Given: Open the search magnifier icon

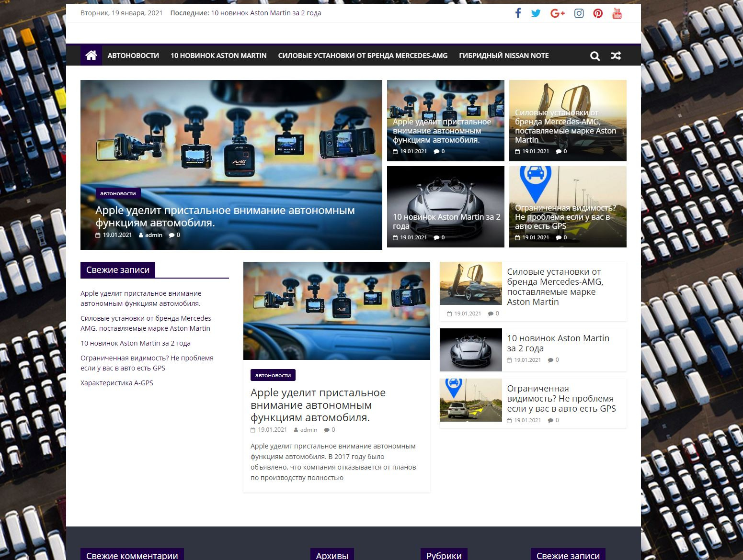Looking at the screenshot, I should 595,56.
